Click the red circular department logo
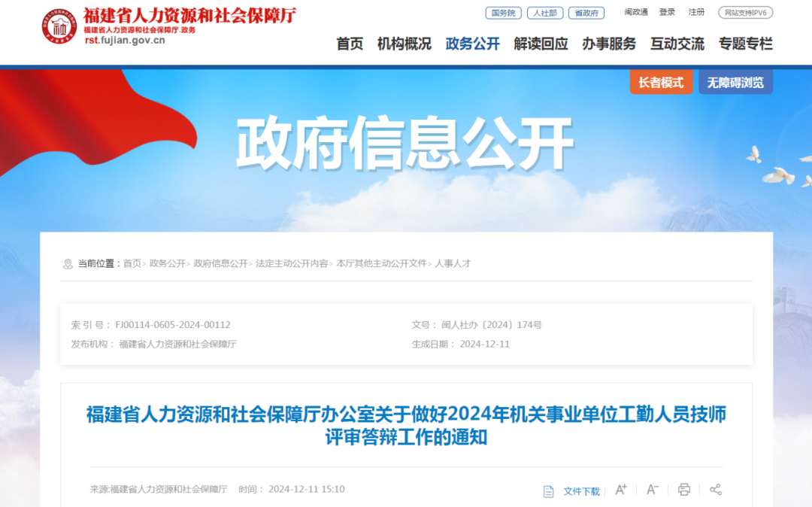 [59, 26]
